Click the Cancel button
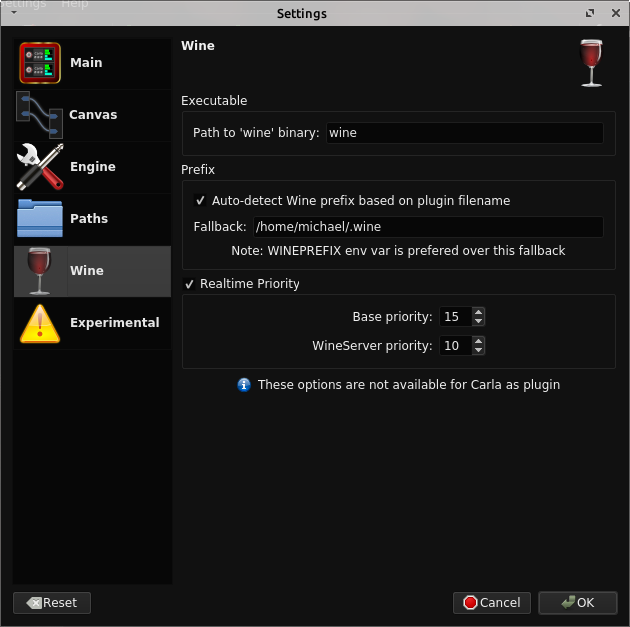Viewport: 630px width, 627px height. coord(492,603)
